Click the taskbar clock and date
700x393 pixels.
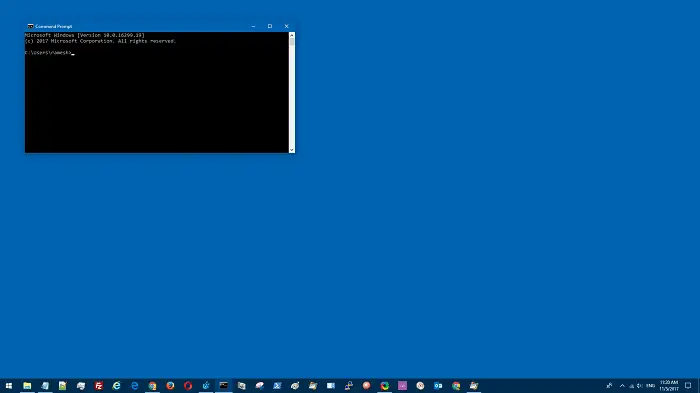point(669,385)
